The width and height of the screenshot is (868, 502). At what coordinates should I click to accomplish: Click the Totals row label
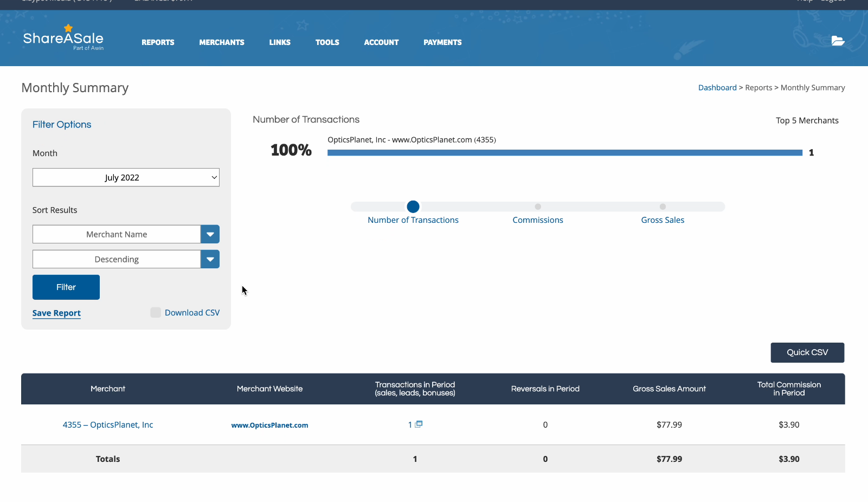click(108, 459)
